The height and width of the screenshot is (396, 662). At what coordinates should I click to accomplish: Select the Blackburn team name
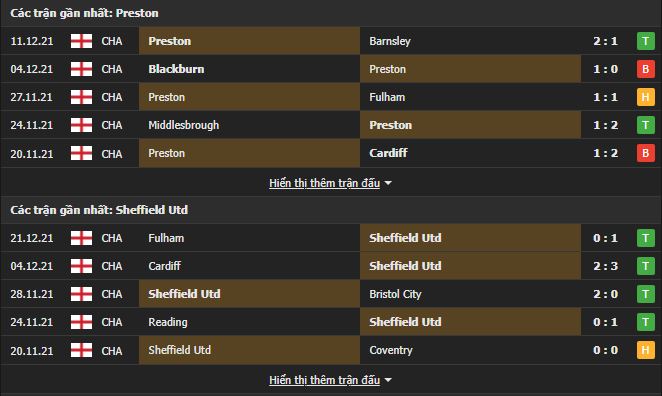(x=176, y=69)
